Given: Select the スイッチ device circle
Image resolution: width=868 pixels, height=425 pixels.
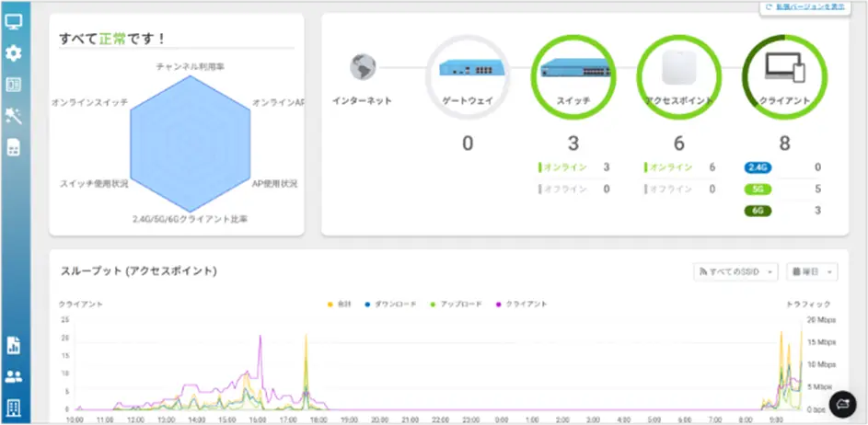Looking at the screenshot, I should coord(573,75).
